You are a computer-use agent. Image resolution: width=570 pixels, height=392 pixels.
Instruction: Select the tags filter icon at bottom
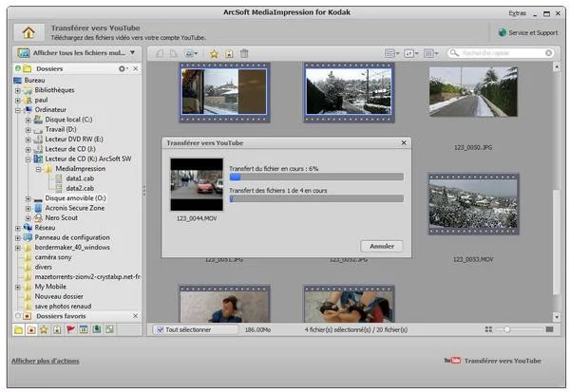57,329
